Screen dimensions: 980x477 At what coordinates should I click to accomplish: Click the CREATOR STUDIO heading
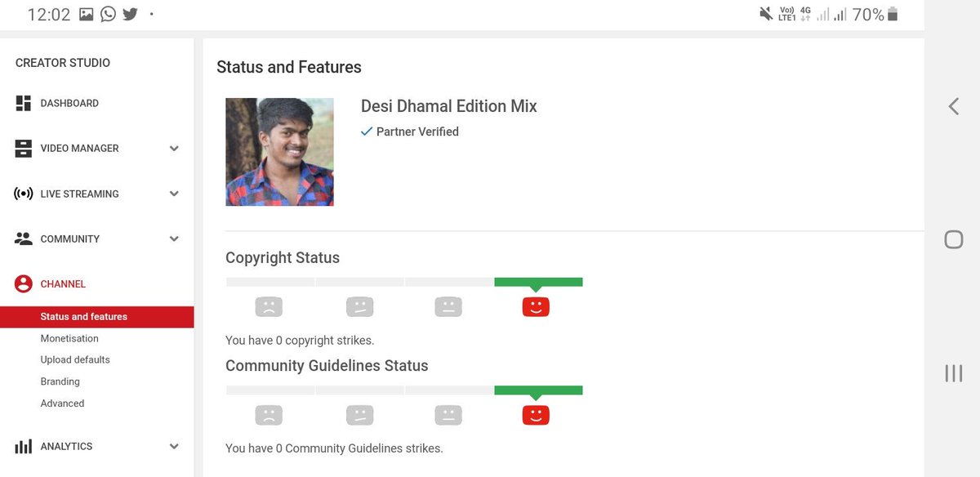[x=63, y=63]
